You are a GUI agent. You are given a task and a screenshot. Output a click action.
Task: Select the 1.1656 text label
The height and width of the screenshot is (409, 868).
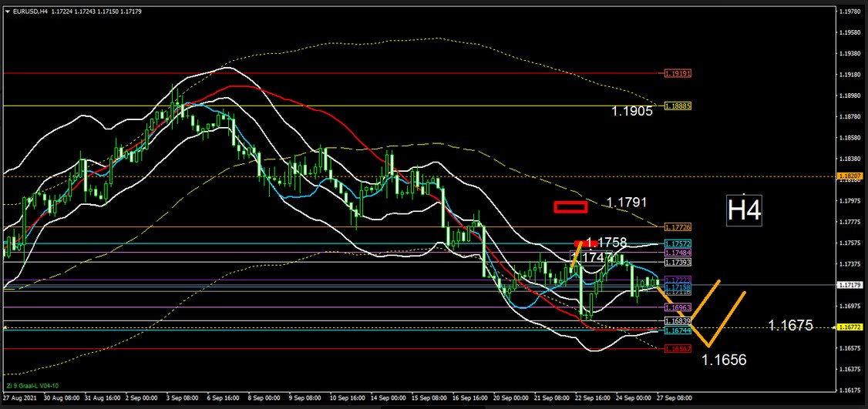tap(723, 359)
